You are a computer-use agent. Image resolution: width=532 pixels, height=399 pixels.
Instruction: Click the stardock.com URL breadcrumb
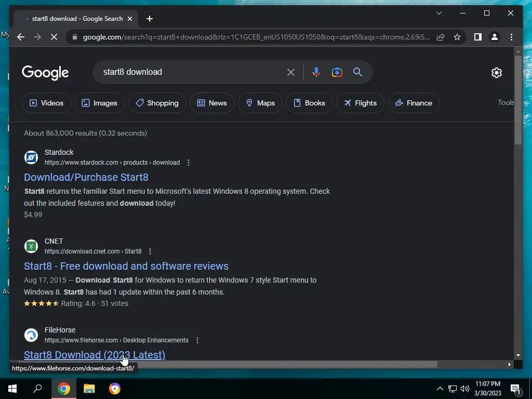[112, 163]
